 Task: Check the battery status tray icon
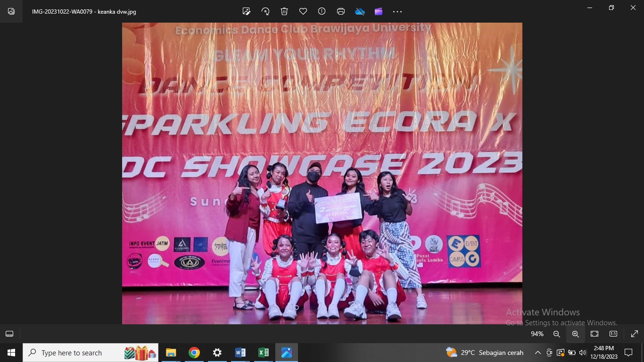pos(572,353)
